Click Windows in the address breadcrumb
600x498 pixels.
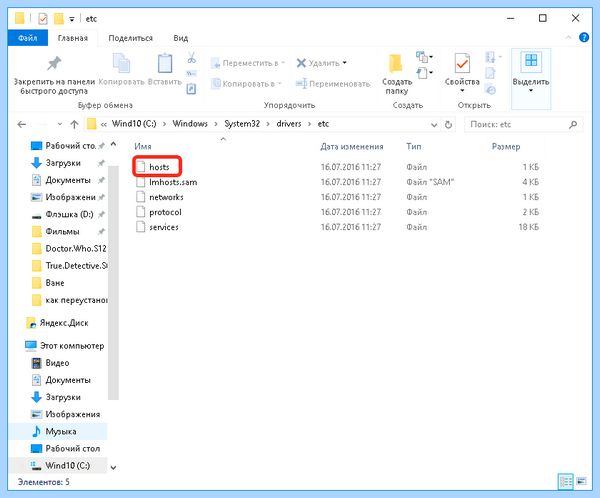click(190, 124)
